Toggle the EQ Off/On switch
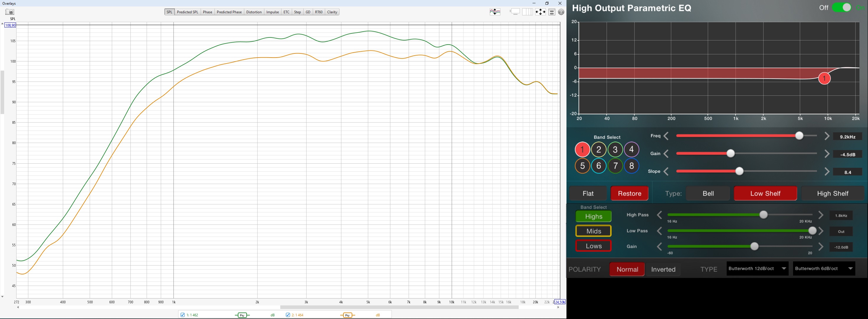Viewport: 868px width, 319px height. click(x=841, y=8)
